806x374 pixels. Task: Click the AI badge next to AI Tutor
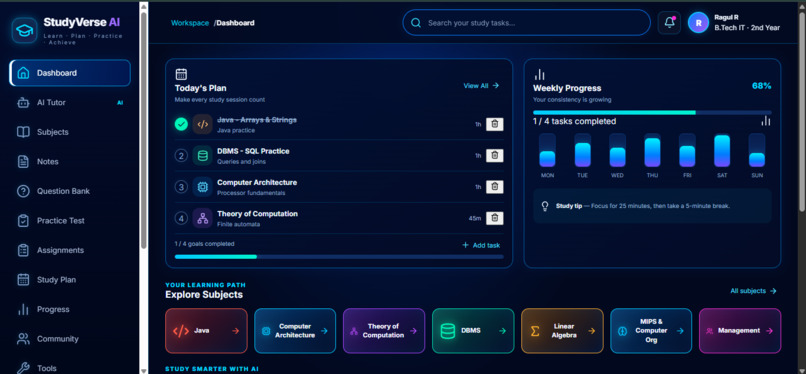pyautogui.click(x=120, y=103)
